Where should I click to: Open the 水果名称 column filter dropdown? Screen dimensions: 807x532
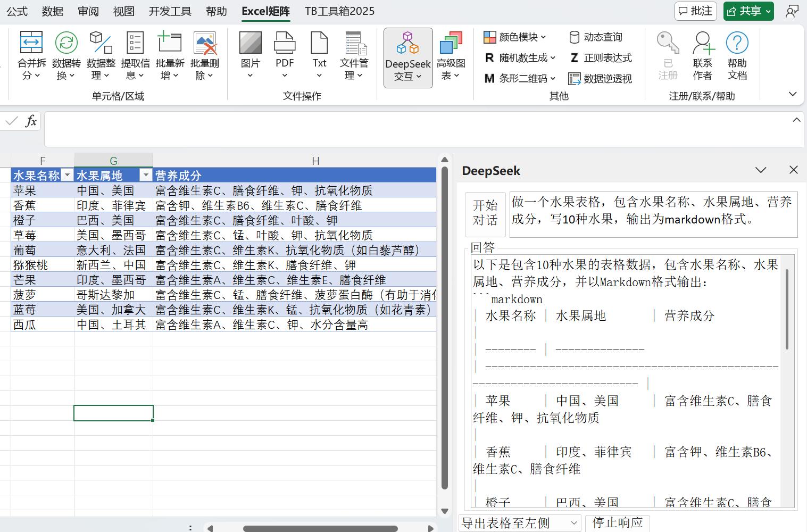coord(67,176)
